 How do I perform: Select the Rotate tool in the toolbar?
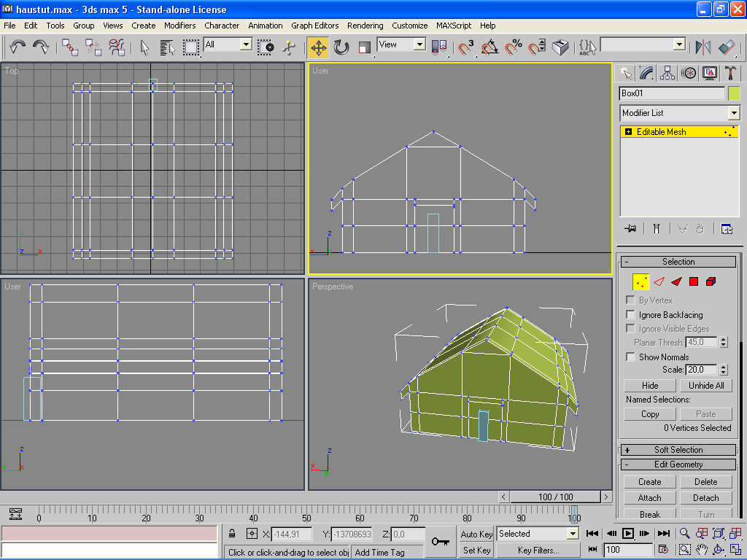click(341, 48)
